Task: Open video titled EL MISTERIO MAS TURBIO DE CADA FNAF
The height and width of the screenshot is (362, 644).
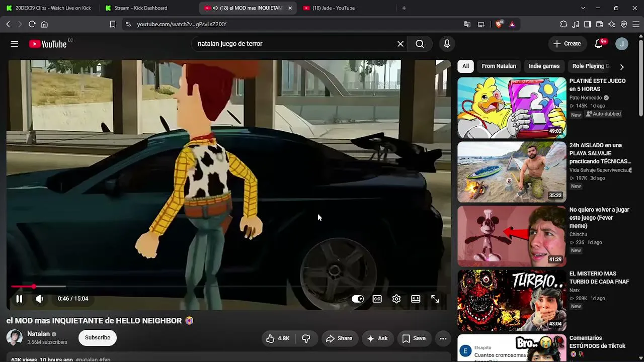Action: coord(599,278)
